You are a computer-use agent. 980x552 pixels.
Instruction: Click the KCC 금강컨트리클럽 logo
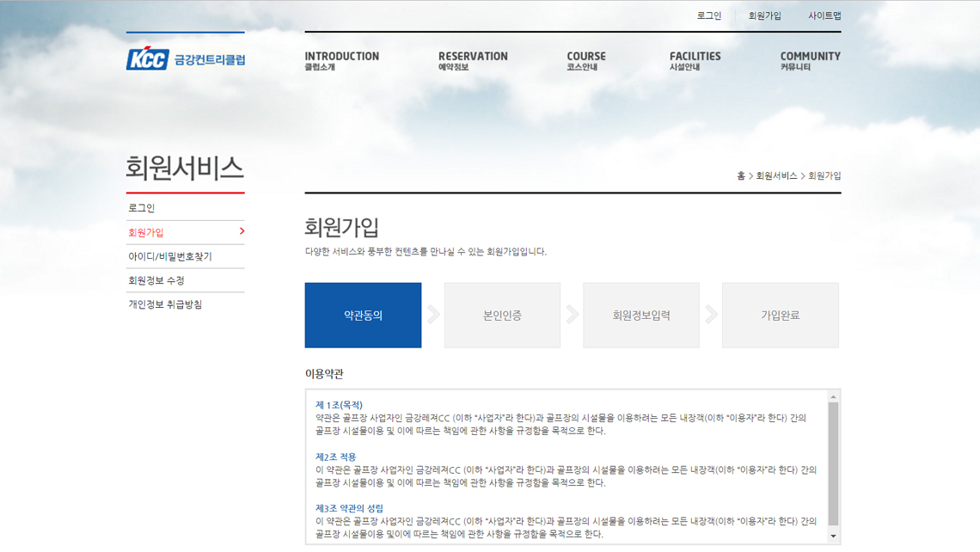[x=186, y=58]
